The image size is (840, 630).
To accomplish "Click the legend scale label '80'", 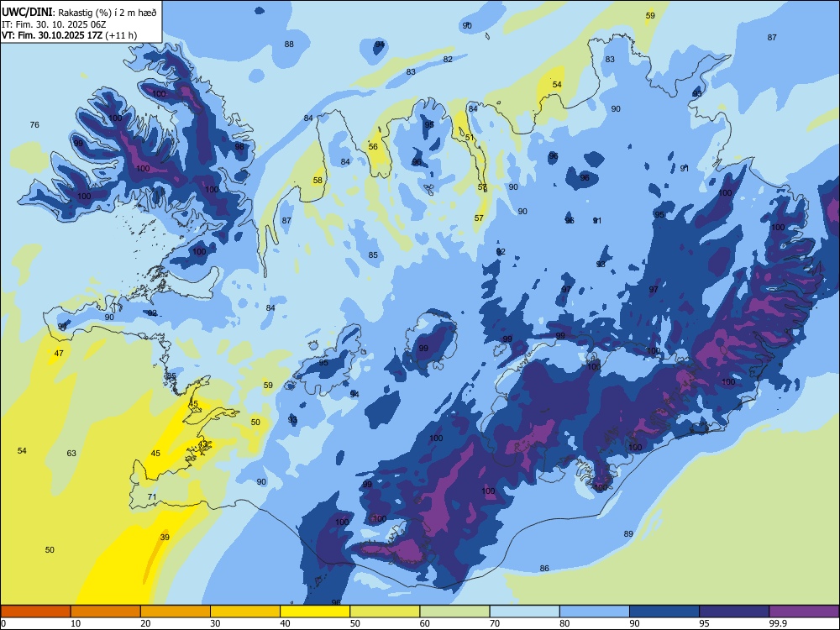I will [x=564, y=623].
